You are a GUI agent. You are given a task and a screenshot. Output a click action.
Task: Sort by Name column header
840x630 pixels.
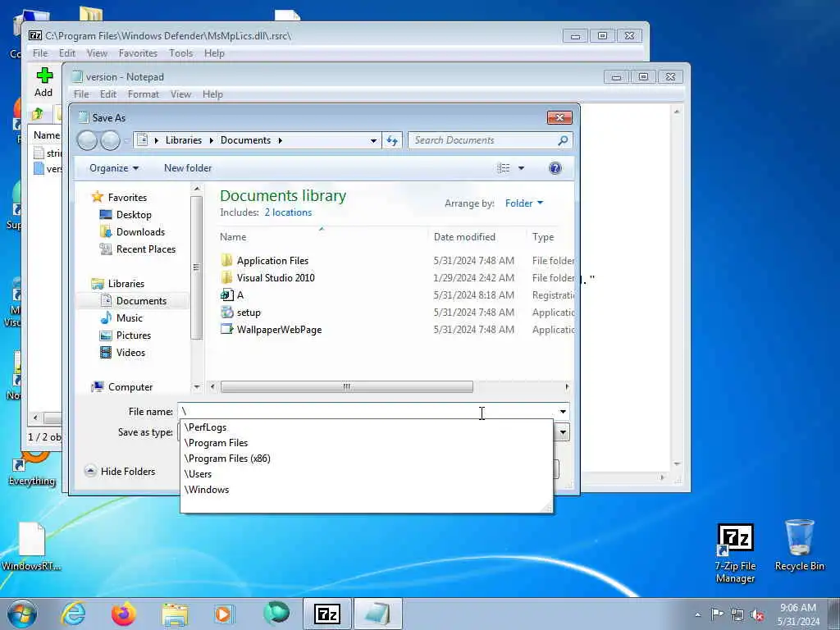click(233, 237)
